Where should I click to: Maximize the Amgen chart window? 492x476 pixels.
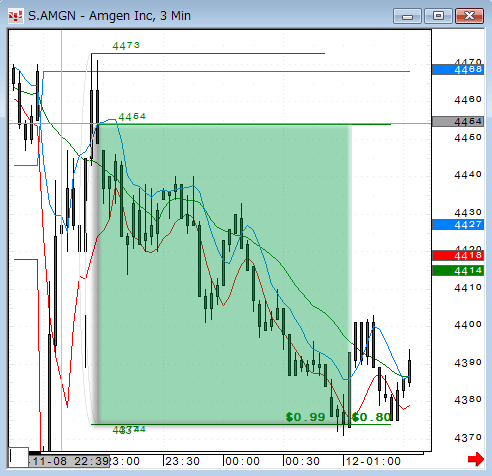[438, 16]
